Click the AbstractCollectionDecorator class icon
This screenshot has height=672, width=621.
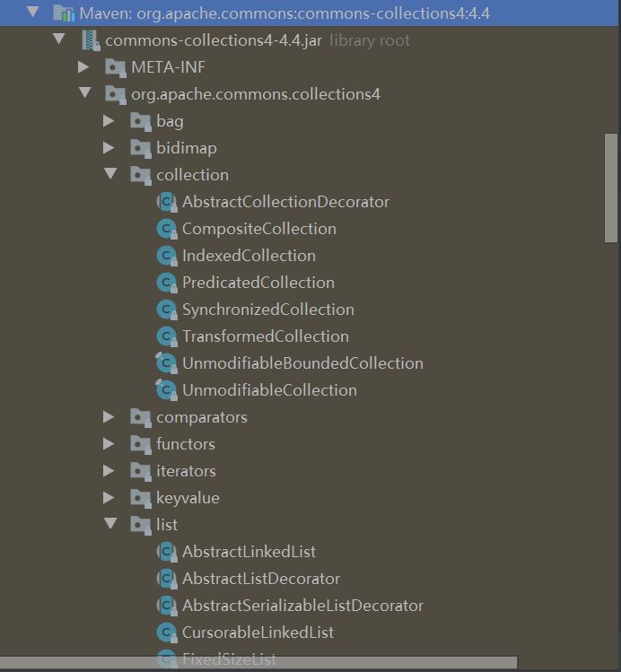coord(167,202)
